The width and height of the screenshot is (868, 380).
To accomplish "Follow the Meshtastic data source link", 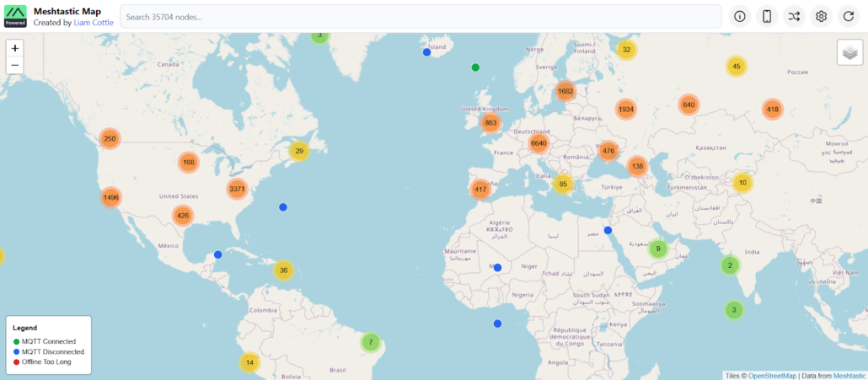I will pos(844,375).
